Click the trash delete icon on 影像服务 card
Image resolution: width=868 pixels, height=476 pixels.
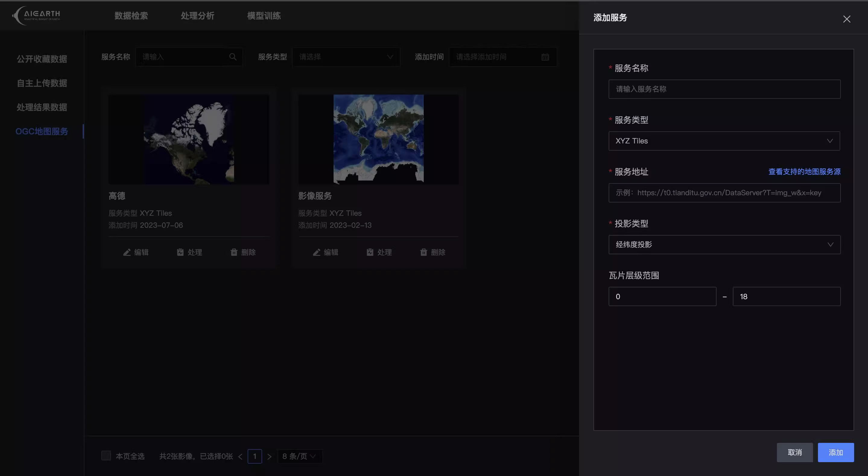pos(423,252)
